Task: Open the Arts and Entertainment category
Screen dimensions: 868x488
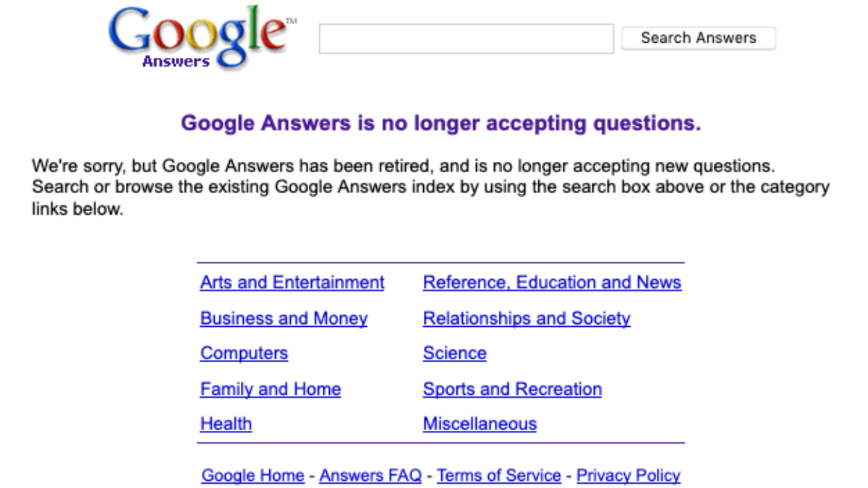Action: click(292, 283)
